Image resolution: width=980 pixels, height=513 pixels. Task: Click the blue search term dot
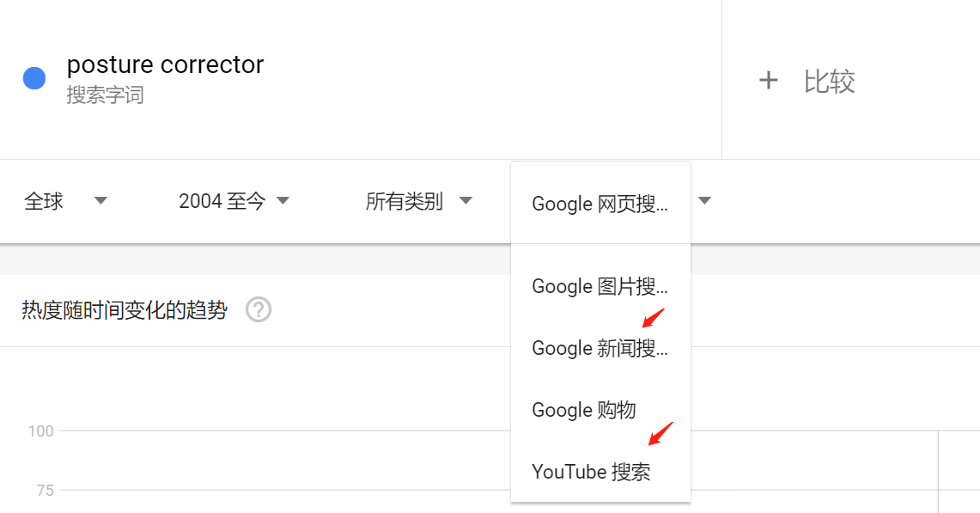33,78
